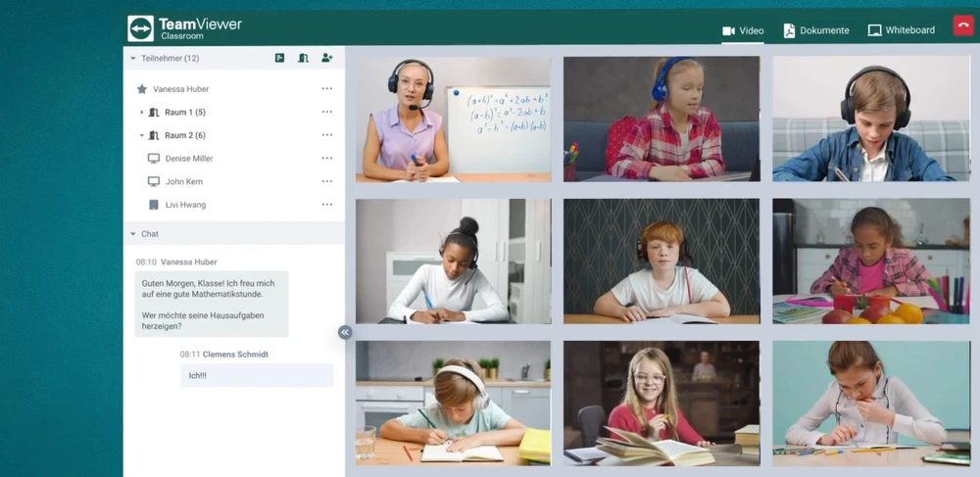This screenshot has width=980, height=477.
Task: Click the add participant icon
Action: click(x=327, y=58)
